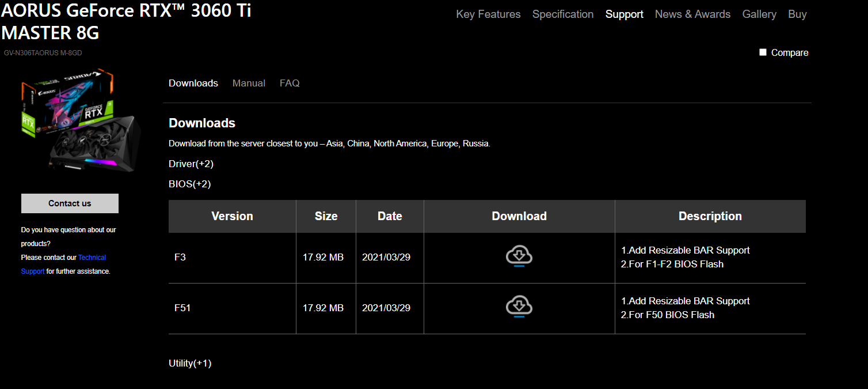Download the F51 BIOS file
The image size is (868, 389).
[519, 307]
